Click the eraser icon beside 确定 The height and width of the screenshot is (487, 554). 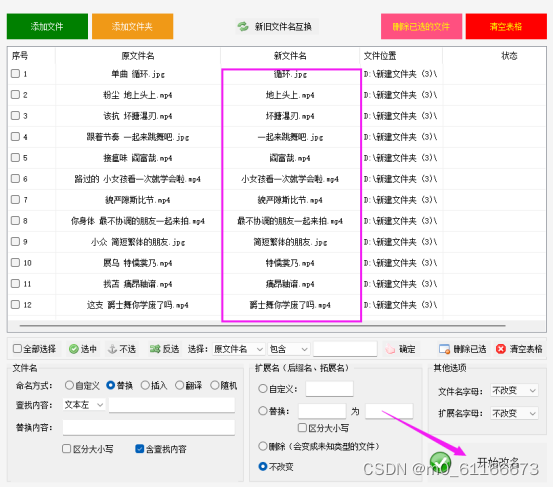tap(390, 349)
